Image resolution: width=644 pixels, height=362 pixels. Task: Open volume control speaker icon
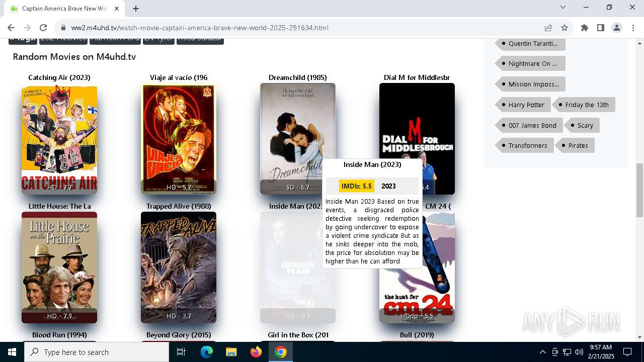[x=579, y=352]
